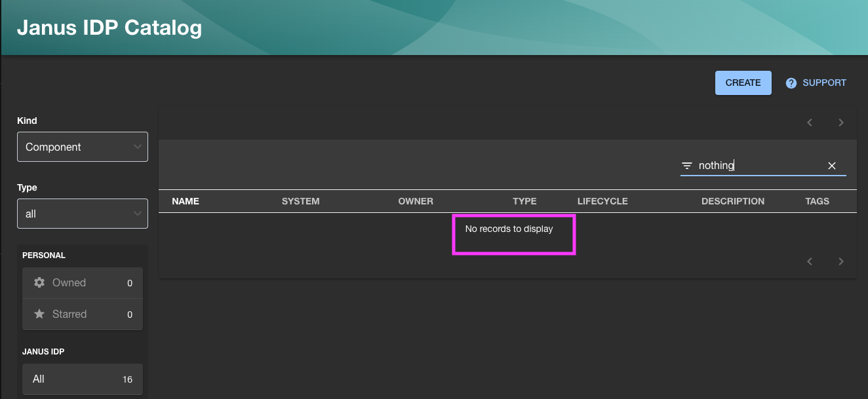Click the Type dropdown arrow
Viewport: 868px width, 399px height.
138,214
